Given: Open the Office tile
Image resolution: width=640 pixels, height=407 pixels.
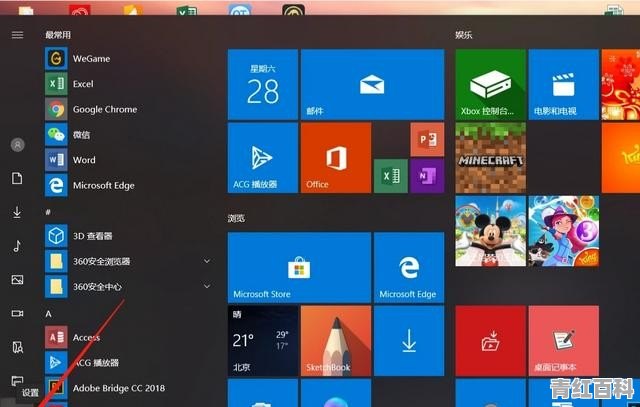Looking at the screenshot, I should point(336,158).
